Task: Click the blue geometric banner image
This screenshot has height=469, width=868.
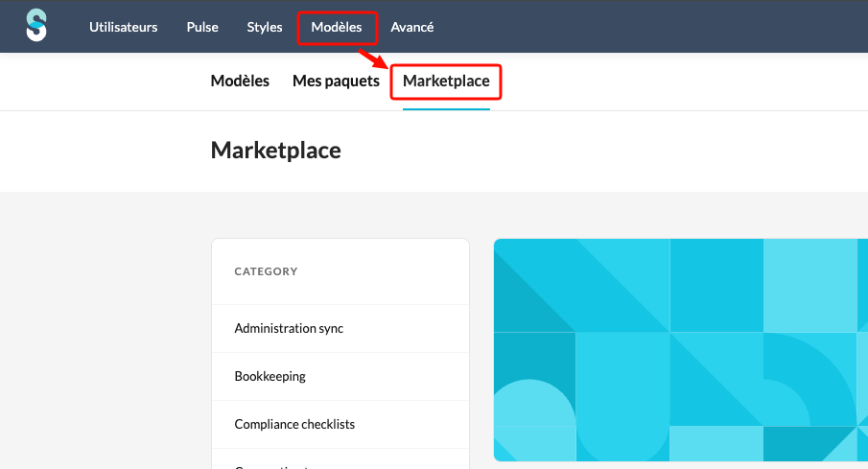Action: [x=681, y=350]
